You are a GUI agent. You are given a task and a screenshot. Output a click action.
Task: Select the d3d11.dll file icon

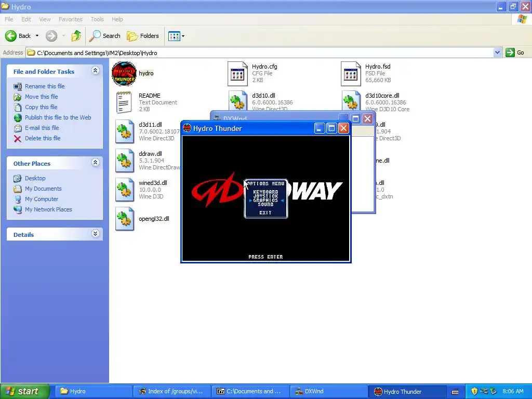125,131
